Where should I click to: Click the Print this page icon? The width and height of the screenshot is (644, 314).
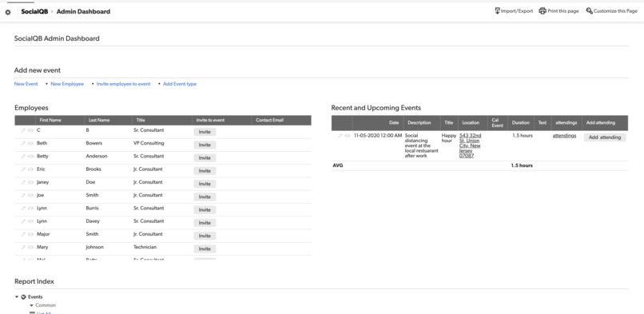pos(543,11)
